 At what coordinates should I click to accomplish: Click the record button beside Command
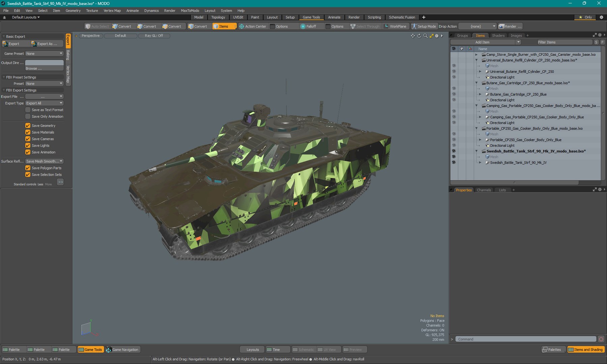(x=601, y=339)
